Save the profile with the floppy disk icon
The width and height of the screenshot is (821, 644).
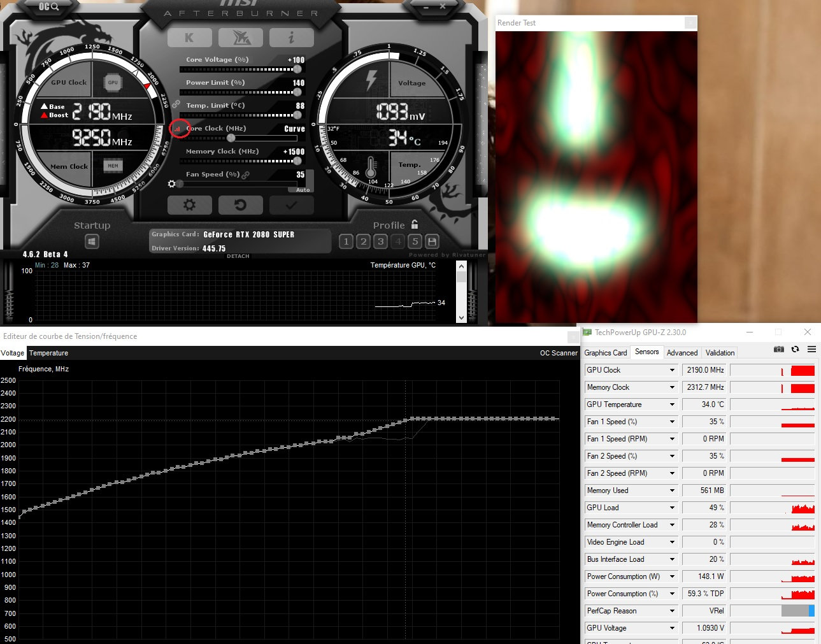coord(432,241)
